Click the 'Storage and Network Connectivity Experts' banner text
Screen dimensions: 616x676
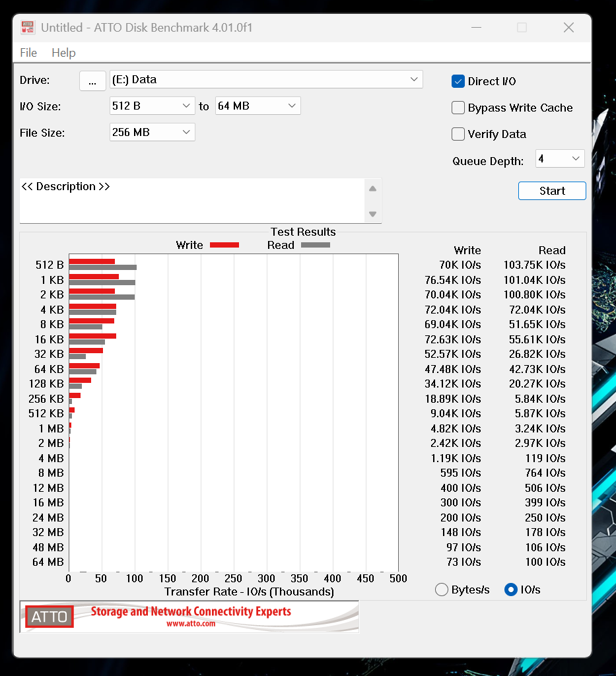(x=191, y=611)
